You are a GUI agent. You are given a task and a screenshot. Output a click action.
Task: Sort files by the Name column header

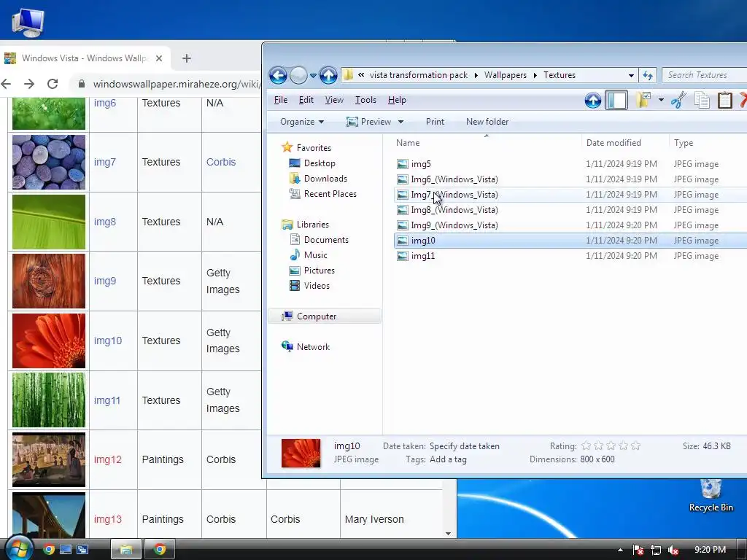pyautogui.click(x=487, y=143)
